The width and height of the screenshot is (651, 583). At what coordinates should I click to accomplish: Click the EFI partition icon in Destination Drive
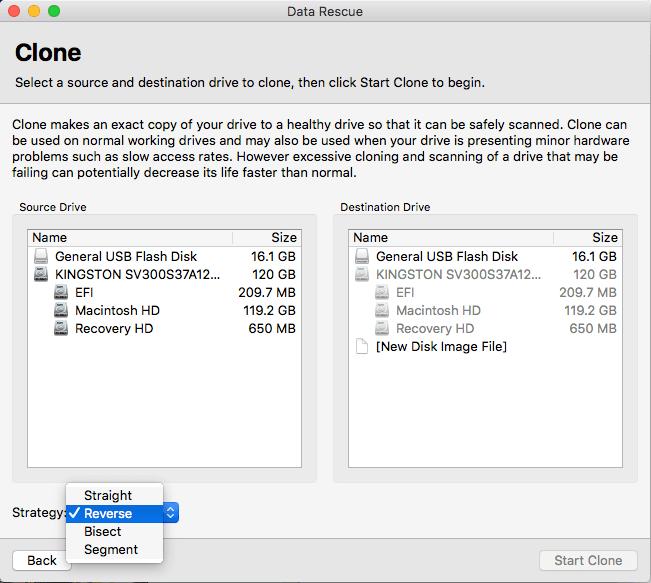point(382,292)
